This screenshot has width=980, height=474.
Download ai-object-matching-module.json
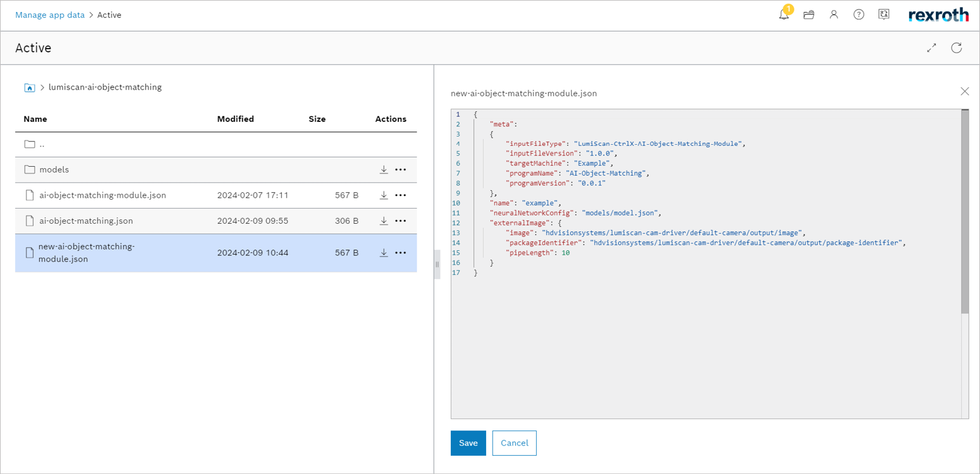click(383, 195)
